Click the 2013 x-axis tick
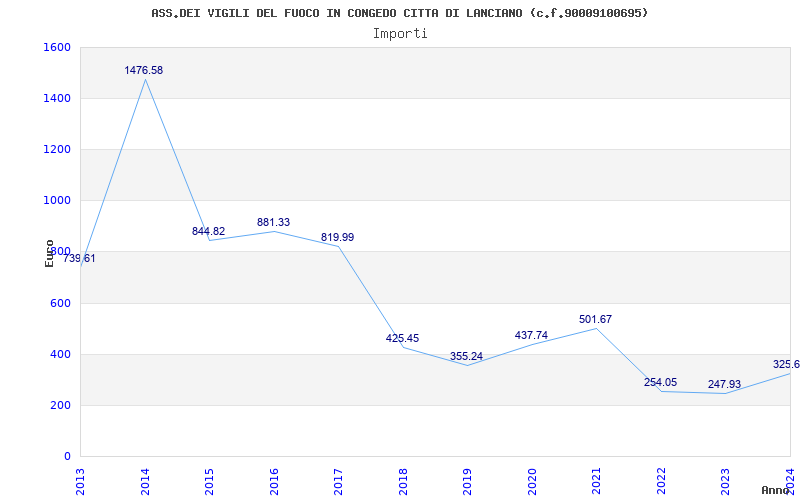The height and width of the screenshot is (500, 800). coord(81,481)
